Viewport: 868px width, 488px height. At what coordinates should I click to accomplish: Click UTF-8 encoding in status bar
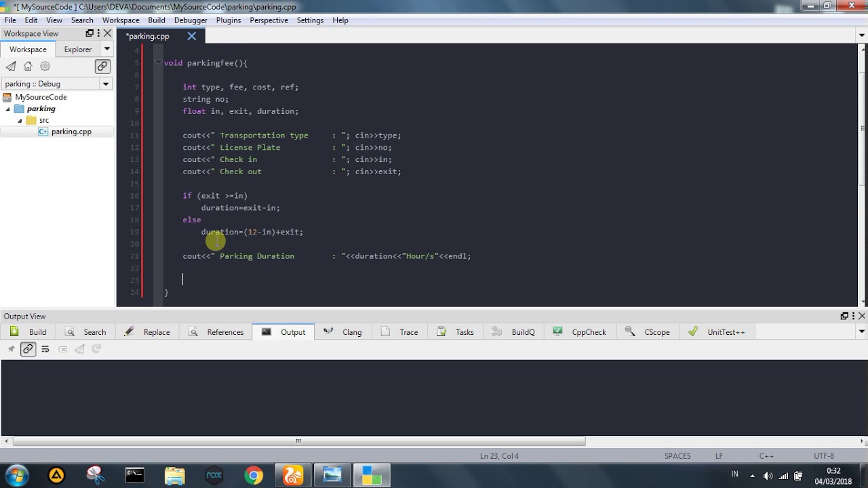click(x=824, y=456)
